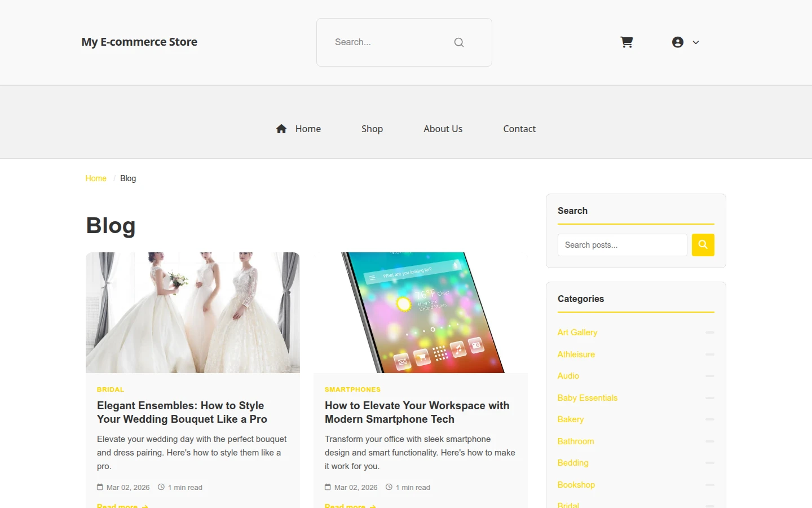This screenshot has width=812, height=508.
Task: Click the home icon in navigation
Action: click(x=281, y=129)
